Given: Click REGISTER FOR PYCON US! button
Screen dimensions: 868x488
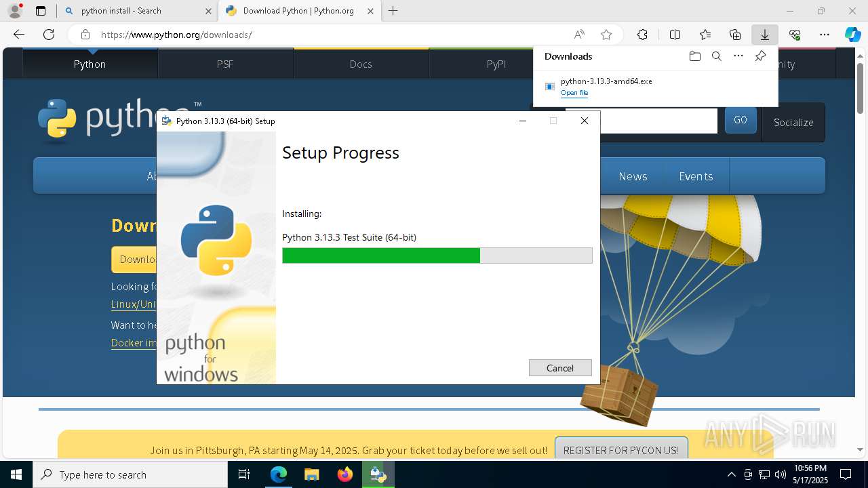Looking at the screenshot, I should pyautogui.click(x=620, y=450).
